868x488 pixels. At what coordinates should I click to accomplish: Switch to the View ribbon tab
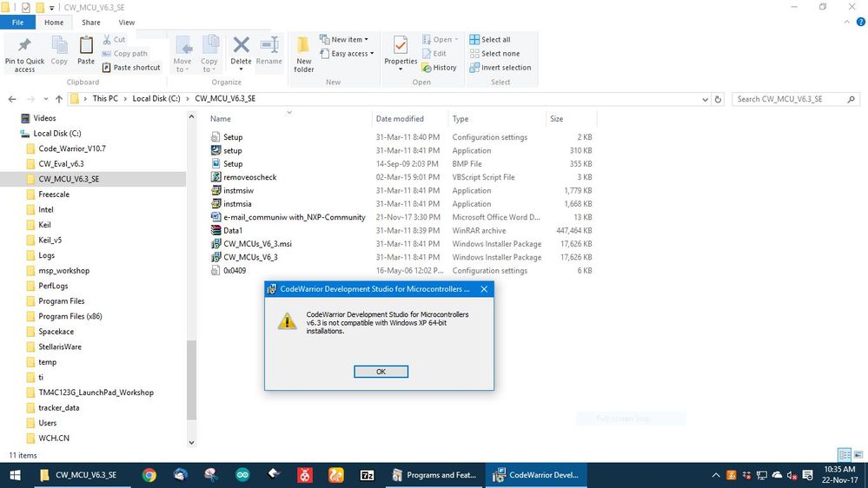pyautogui.click(x=126, y=22)
